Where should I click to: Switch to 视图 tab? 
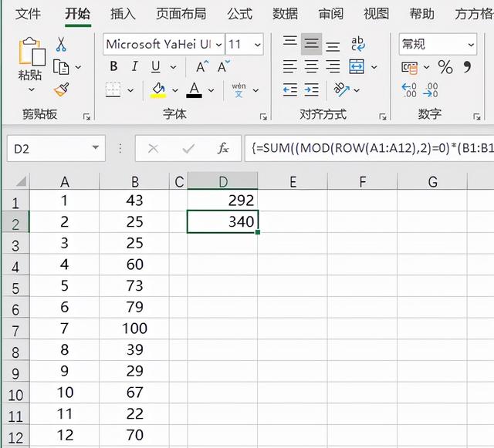[376, 14]
